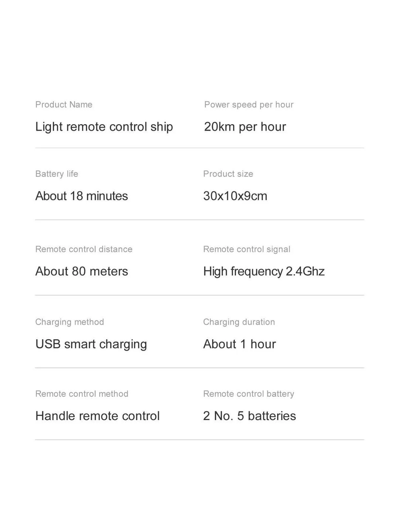
Task: Select the '2 No. 5 batteries' value
Action: click(x=249, y=416)
